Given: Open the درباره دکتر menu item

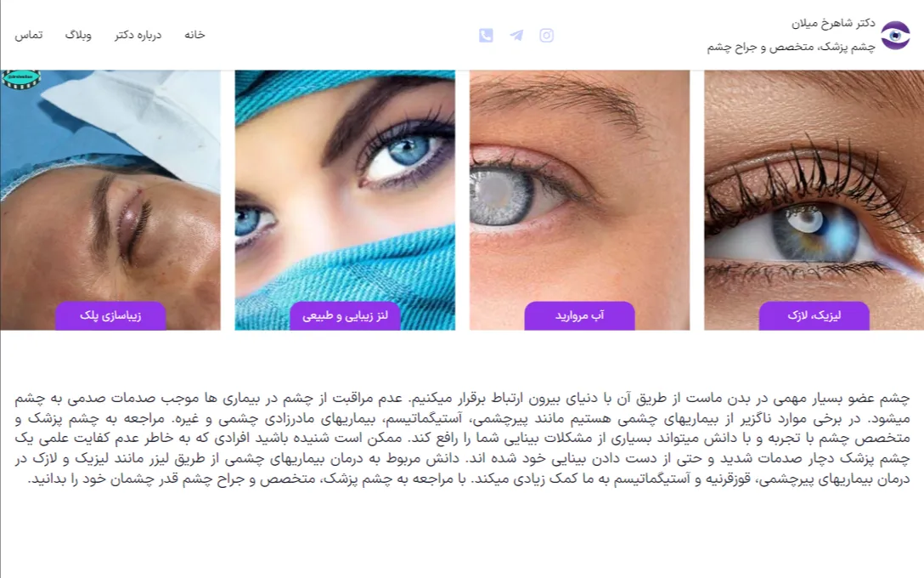Looking at the screenshot, I should point(138,35).
